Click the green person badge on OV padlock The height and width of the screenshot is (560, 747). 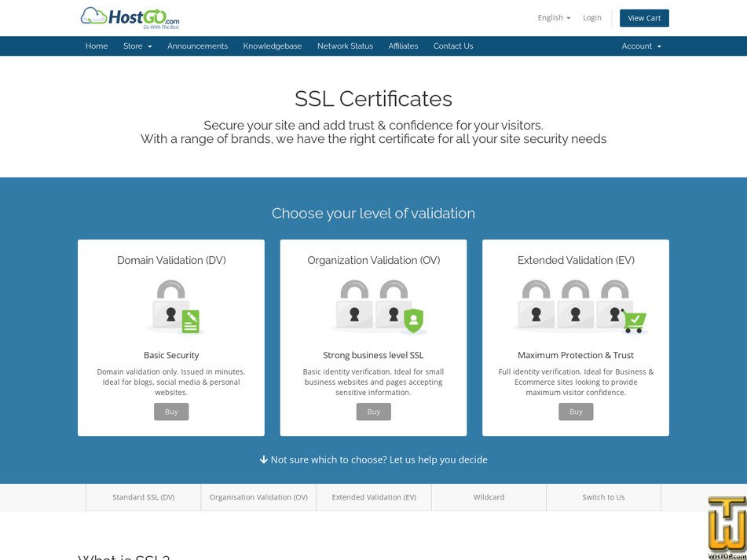tap(414, 320)
